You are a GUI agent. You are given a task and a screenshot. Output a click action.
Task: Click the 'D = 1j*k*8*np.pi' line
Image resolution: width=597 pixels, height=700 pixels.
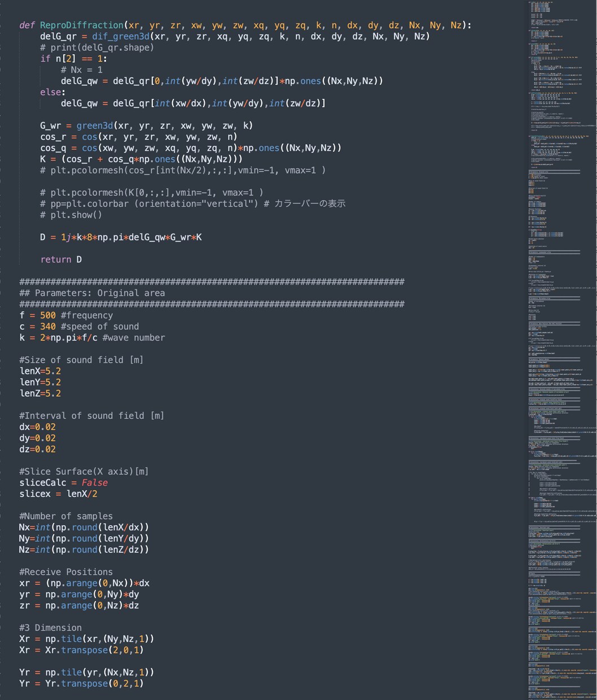pyautogui.click(x=121, y=237)
